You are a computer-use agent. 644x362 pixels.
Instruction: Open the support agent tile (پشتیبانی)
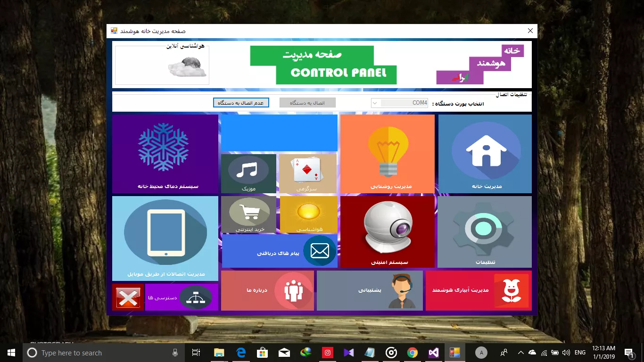(370, 290)
